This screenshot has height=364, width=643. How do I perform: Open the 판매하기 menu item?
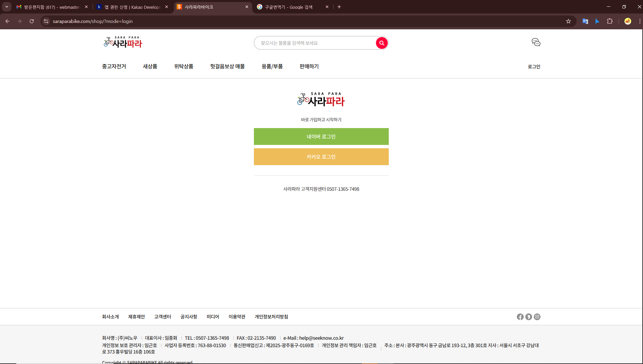pyautogui.click(x=309, y=66)
